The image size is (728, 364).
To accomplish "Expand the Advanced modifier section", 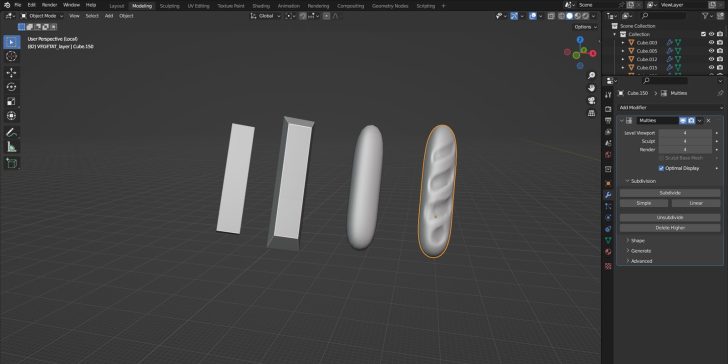I will tap(641, 261).
